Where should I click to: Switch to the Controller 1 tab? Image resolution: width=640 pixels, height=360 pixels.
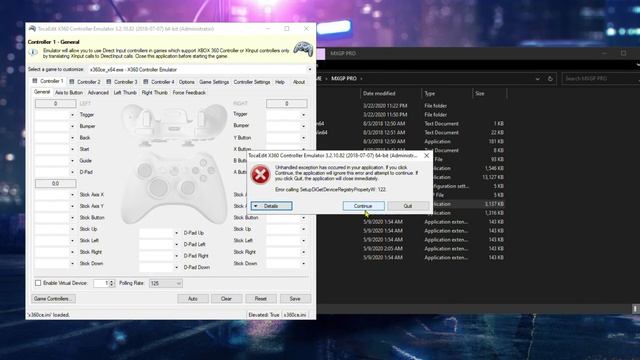pyautogui.click(x=48, y=81)
